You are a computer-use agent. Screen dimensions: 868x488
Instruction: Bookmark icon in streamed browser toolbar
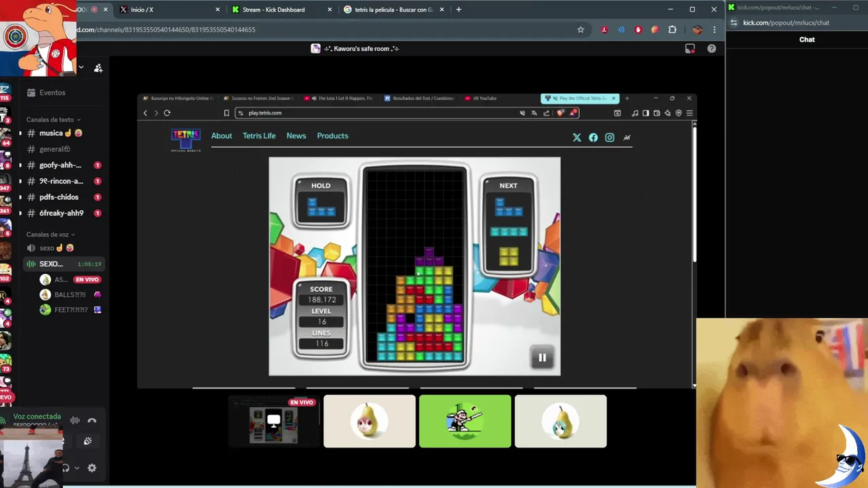tap(226, 113)
